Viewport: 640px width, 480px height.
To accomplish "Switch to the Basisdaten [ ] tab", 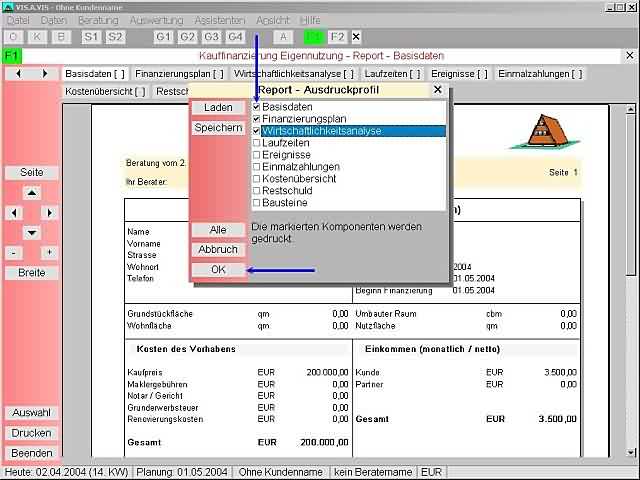I will 95,74.
